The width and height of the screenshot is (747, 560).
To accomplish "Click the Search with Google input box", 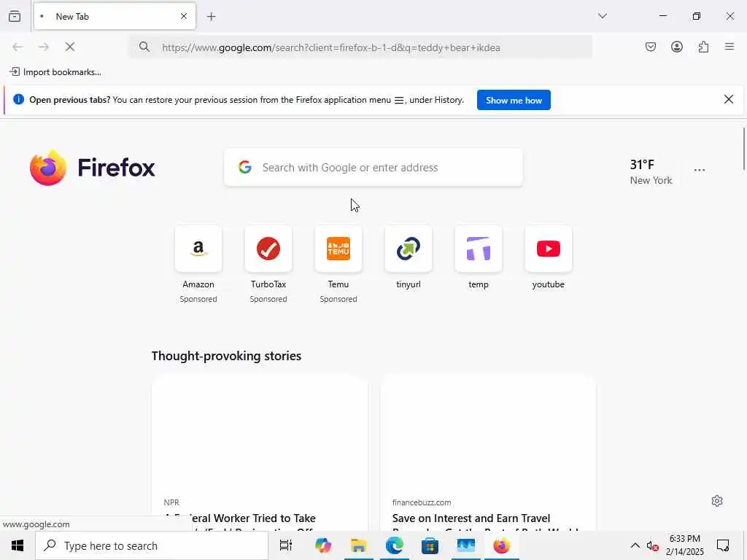I will [x=373, y=168].
